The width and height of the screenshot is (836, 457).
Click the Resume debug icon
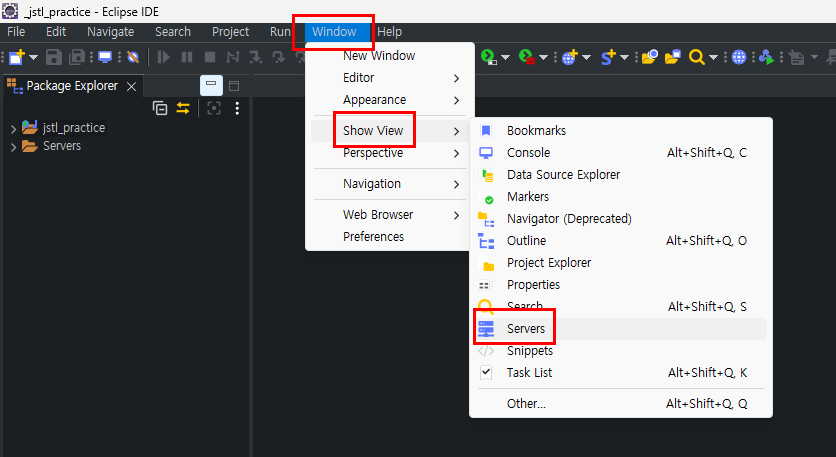click(164, 57)
